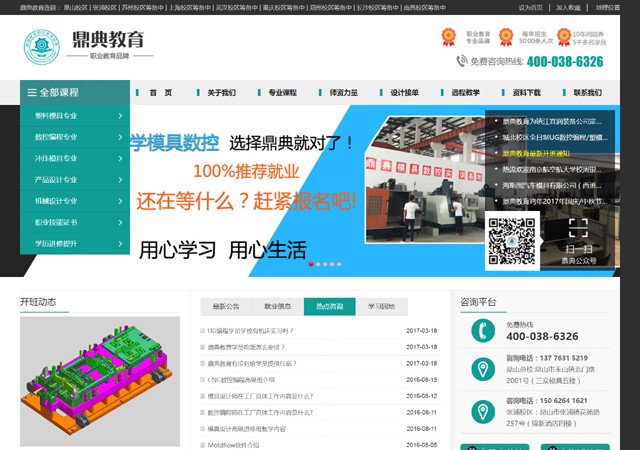Click the phone icon next to 免费热线
The width and height of the screenshot is (640, 450).
pyautogui.click(x=481, y=331)
